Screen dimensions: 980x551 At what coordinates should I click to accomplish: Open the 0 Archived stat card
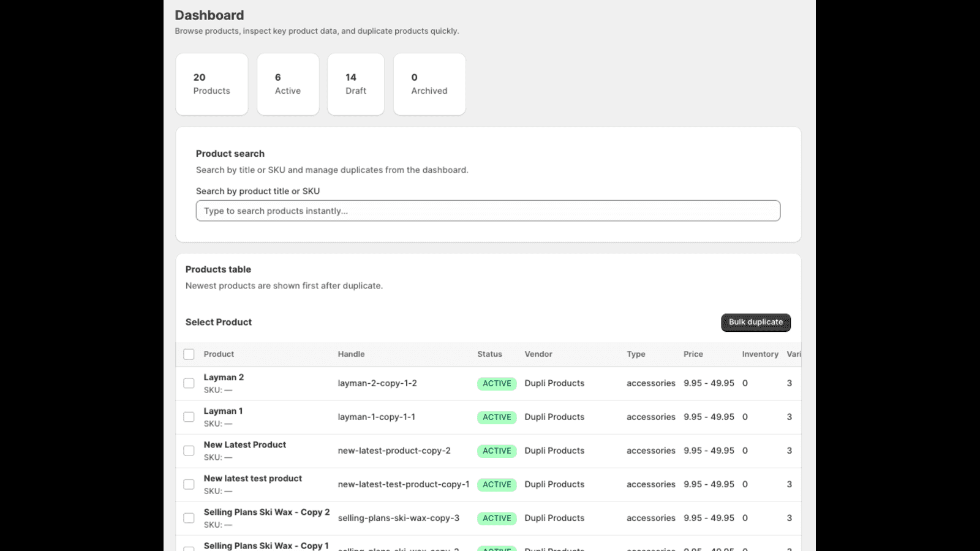(429, 84)
